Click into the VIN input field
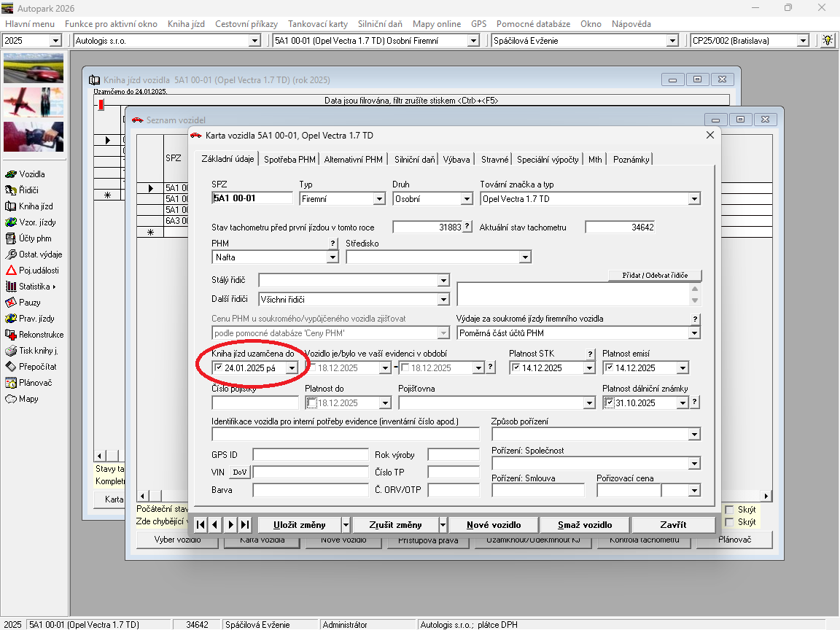Image resolution: width=840 pixels, height=630 pixels. (311, 472)
